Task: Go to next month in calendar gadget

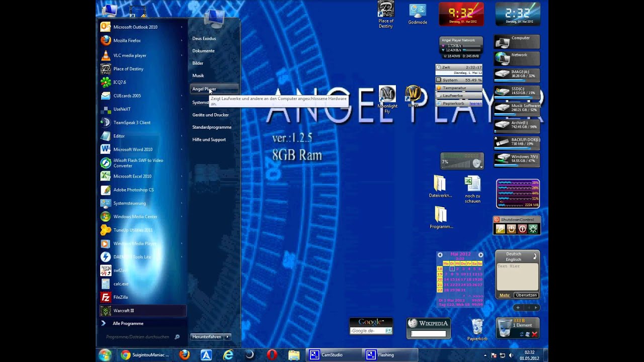Action: point(480,255)
